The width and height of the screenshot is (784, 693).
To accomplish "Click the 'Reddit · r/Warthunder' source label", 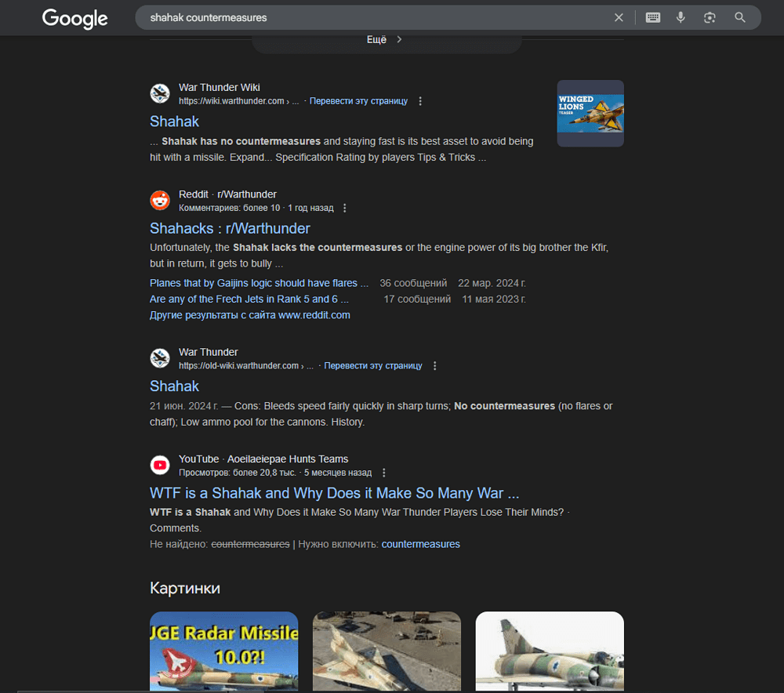I will pos(227,194).
